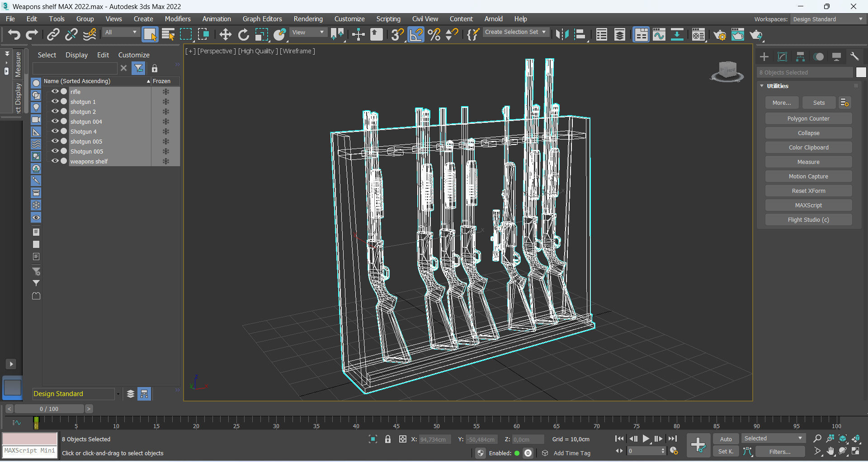Open the Arnold menu
This screenshot has width=868, height=462.
coord(493,19)
